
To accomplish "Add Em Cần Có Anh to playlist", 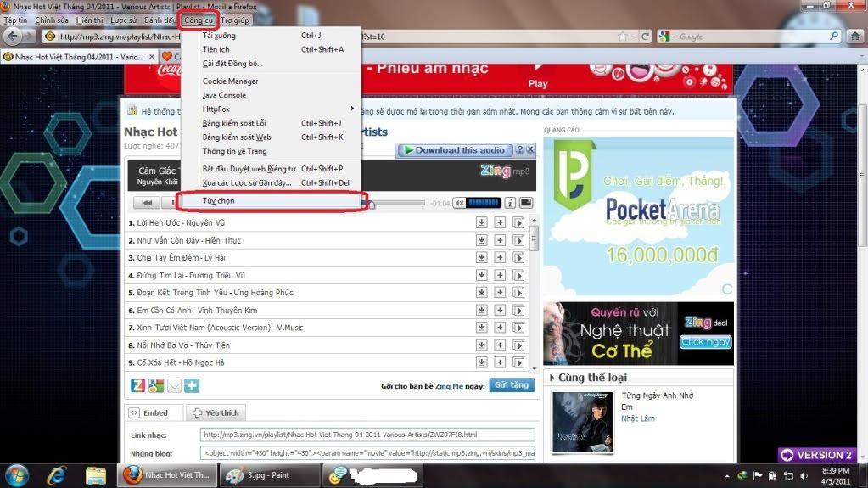I will tap(500, 310).
